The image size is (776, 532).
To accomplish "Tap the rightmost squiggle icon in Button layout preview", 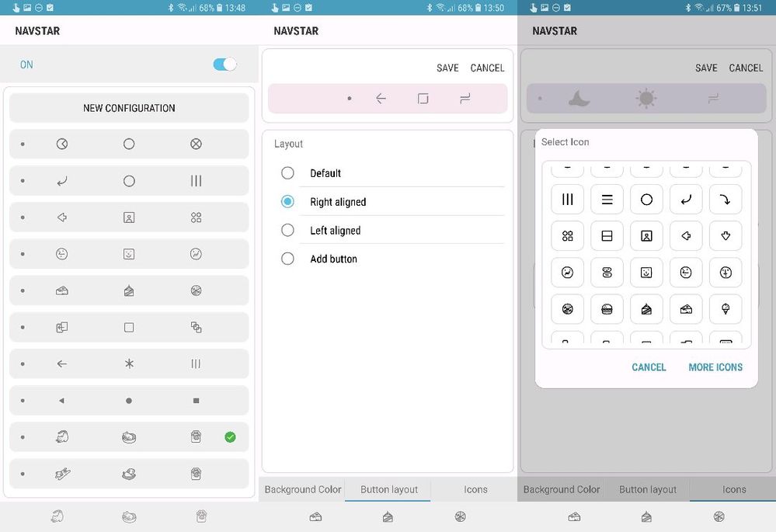I will pyautogui.click(x=465, y=99).
